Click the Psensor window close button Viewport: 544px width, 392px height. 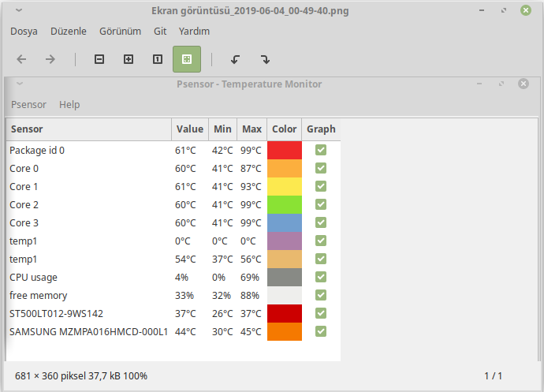coord(524,84)
